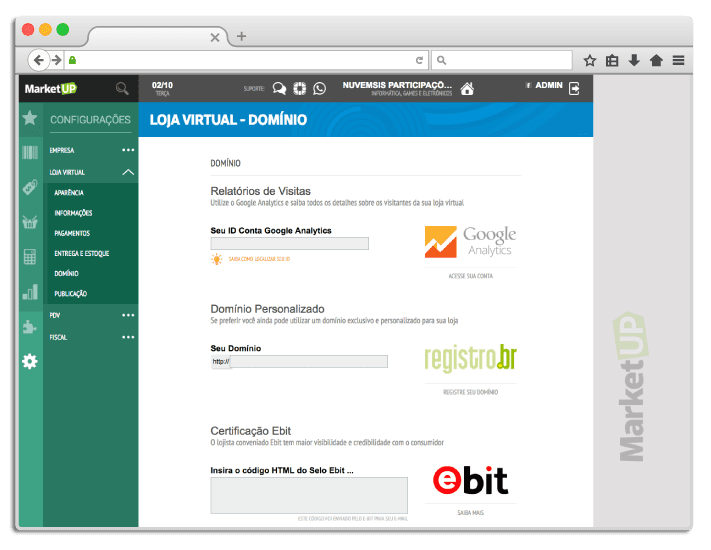Click the browser forward arrow button
This screenshot has height=550, width=711.
56,60
